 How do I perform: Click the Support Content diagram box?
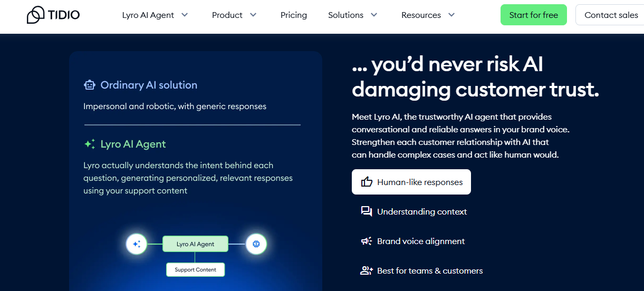pos(195,269)
